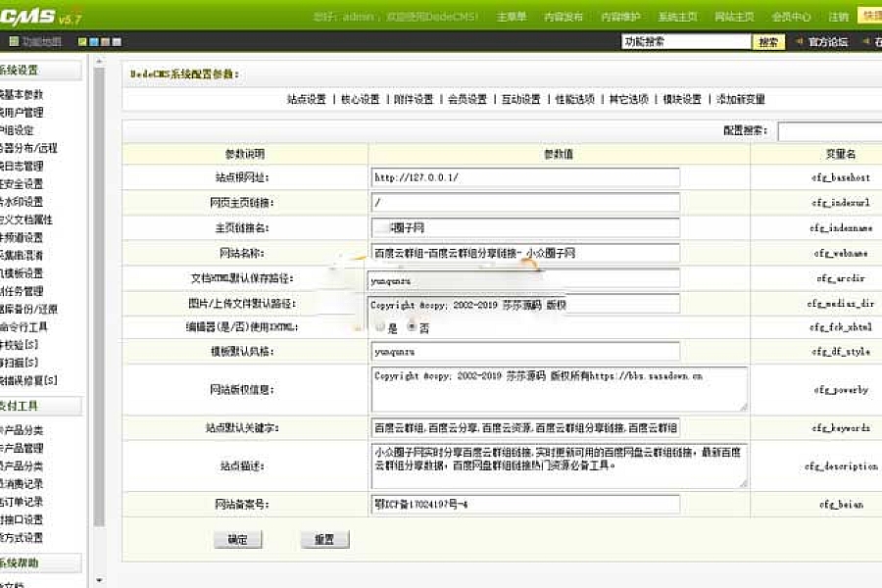The height and width of the screenshot is (588, 882).
Task: Edit the 网站名称 input field
Action: point(525,253)
